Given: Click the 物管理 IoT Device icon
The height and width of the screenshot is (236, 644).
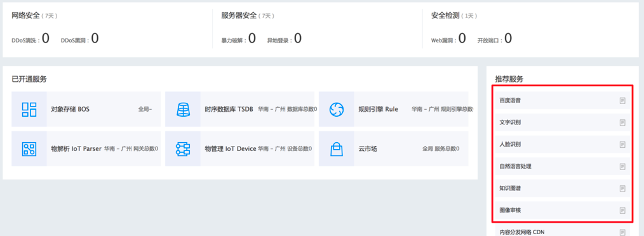Looking at the screenshot, I should coord(183,149).
